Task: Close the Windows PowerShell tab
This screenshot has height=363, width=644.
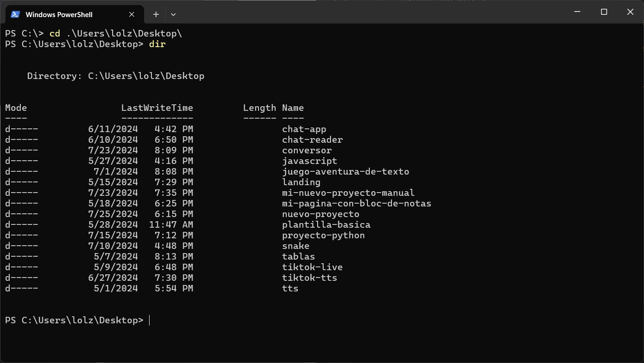Action: click(132, 14)
